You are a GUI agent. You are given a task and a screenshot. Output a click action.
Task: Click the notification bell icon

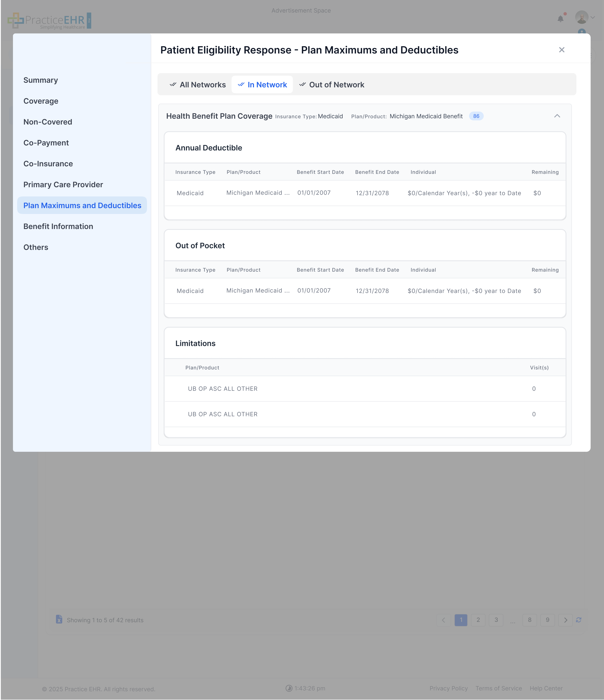560,19
